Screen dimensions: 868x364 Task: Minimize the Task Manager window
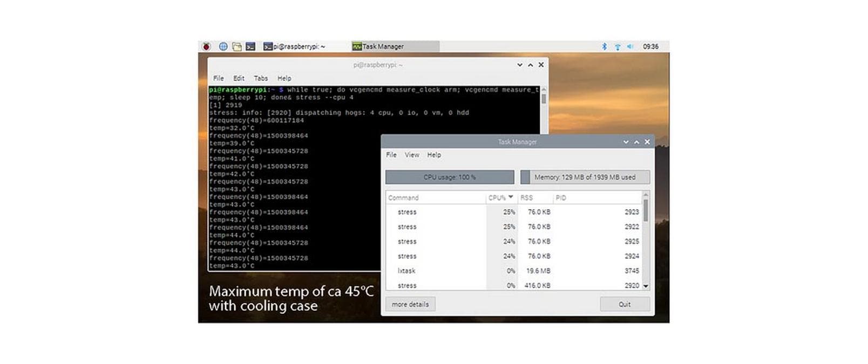click(x=626, y=142)
